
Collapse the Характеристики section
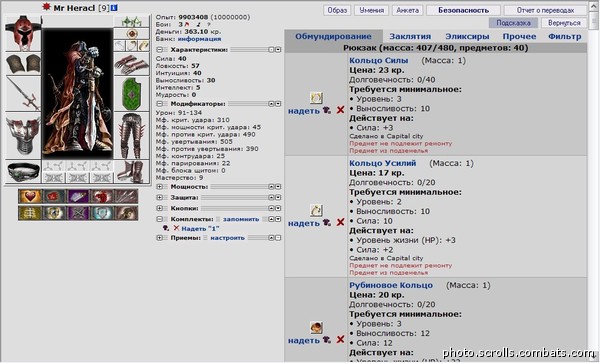160,50
